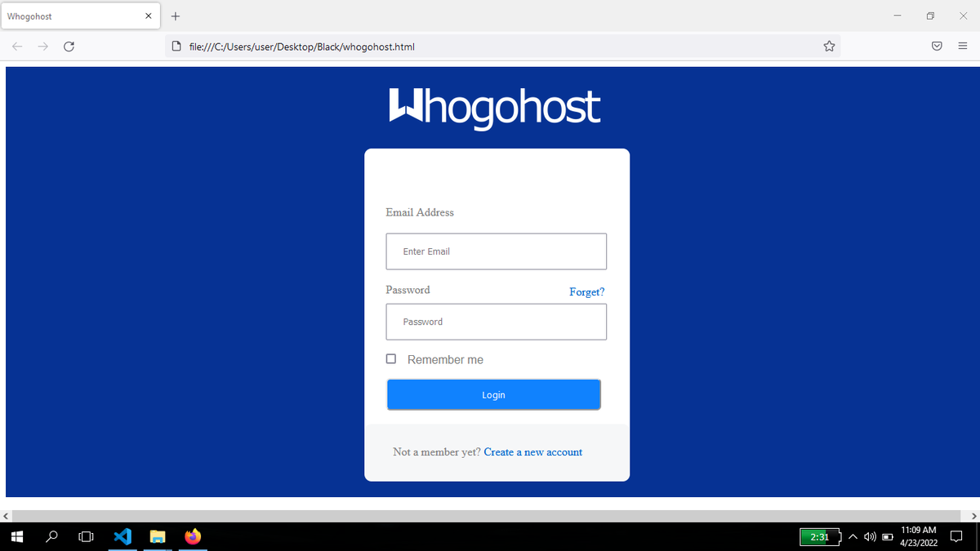Focus the Password input field
This screenshot has width=980, height=551.
pos(497,322)
